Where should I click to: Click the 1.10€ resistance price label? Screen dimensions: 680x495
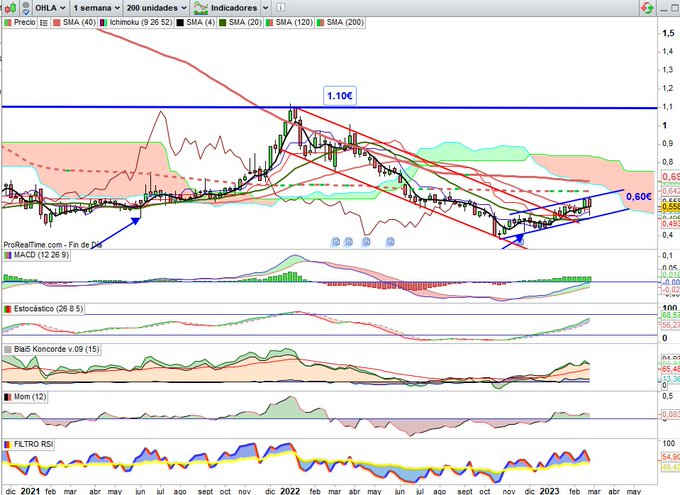[339, 95]
